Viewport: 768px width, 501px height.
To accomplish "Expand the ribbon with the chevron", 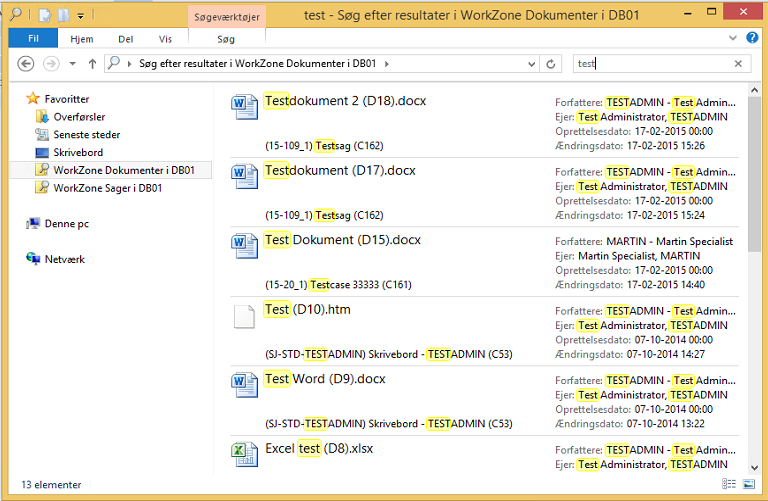I will coord(733,38).
